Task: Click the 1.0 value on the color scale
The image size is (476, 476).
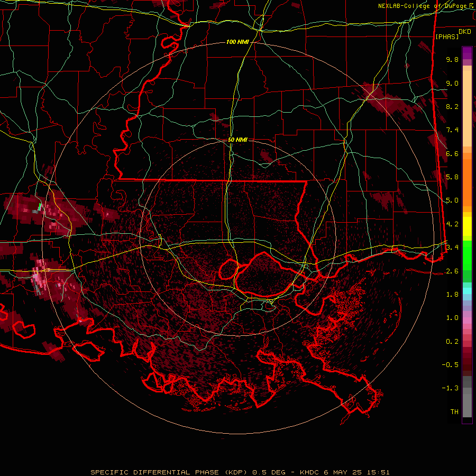Action: pyautogui.click(x=452, y=318)
